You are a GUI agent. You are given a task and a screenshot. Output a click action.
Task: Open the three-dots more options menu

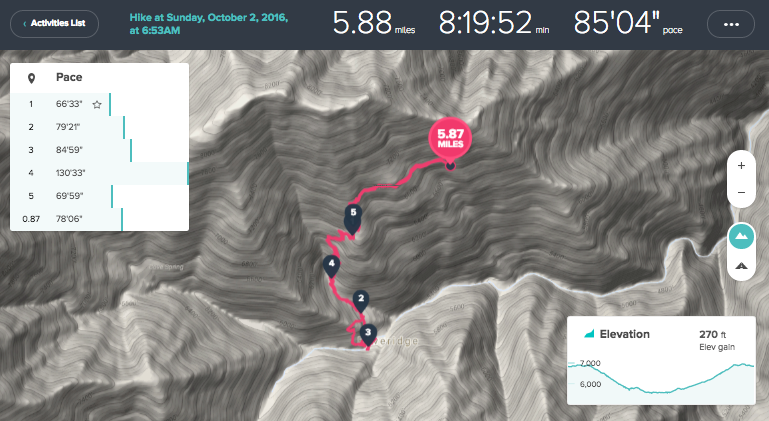coord(731,24)
